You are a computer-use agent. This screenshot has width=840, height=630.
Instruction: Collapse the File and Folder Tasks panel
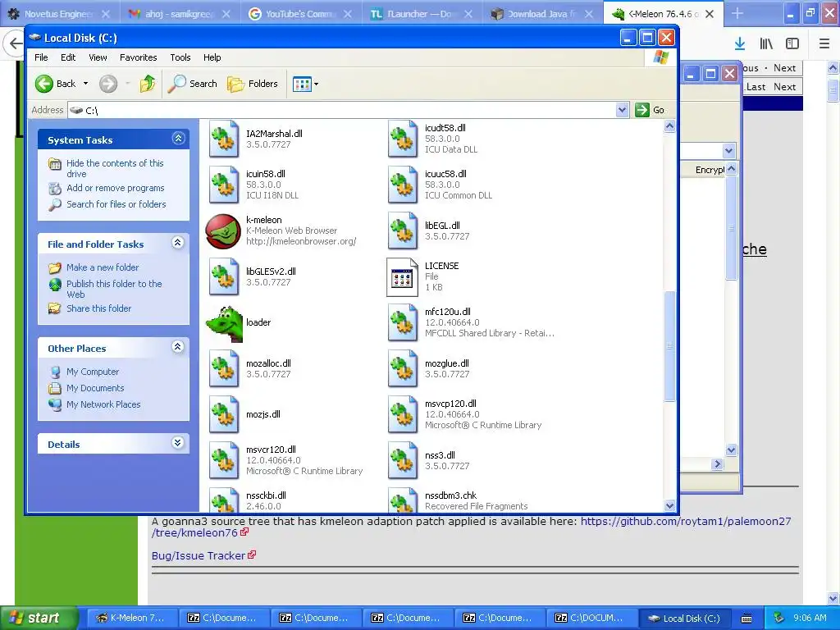tap(178, 243)
